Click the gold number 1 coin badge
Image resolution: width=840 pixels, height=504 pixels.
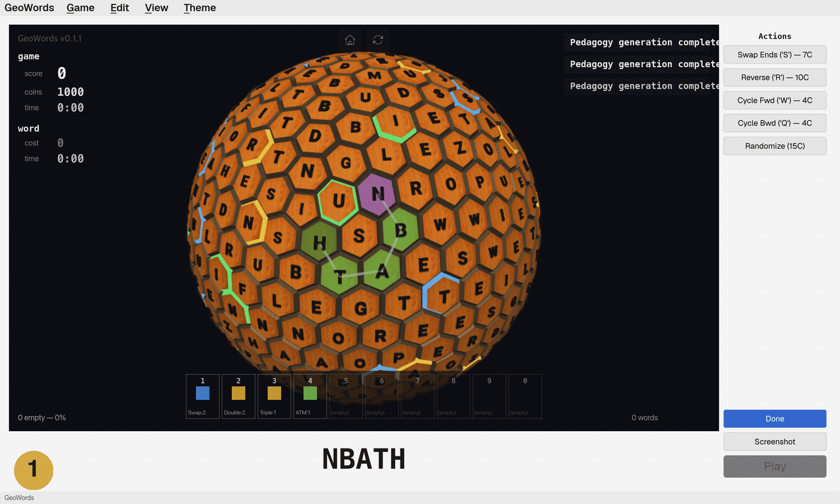[x=34, y=470]
